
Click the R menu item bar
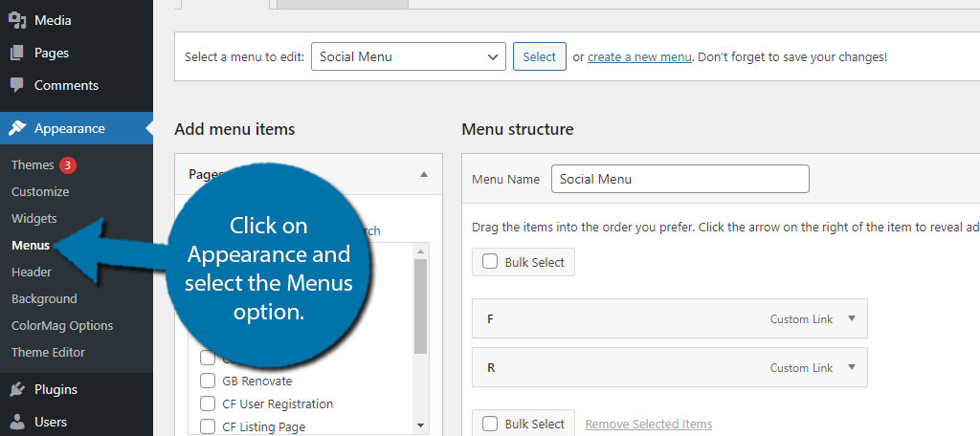669,367
